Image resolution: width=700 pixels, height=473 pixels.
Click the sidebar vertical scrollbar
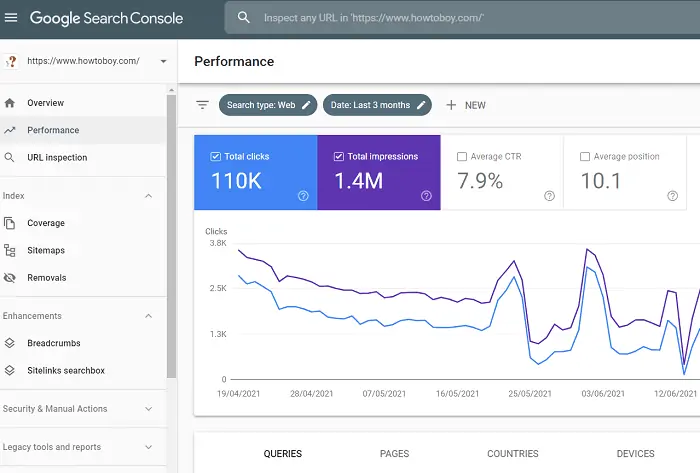171,236
